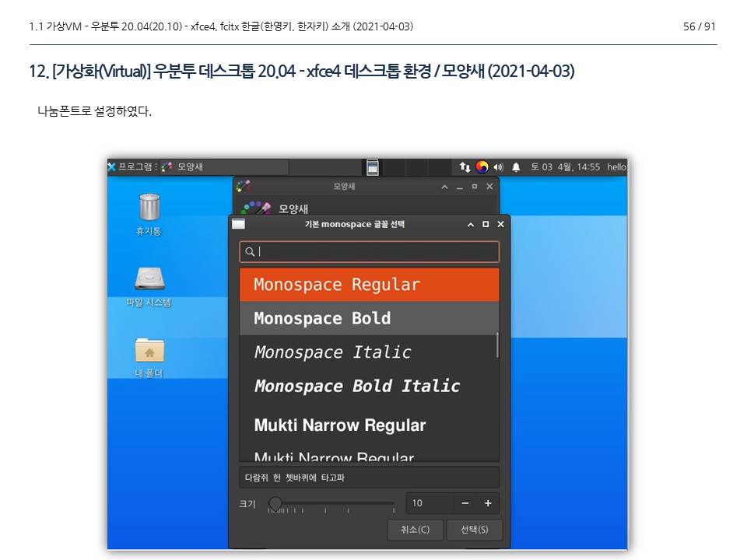Click the 취소(C) cancel button
Viewport: 747px width, 560px height.
point(415,530)
